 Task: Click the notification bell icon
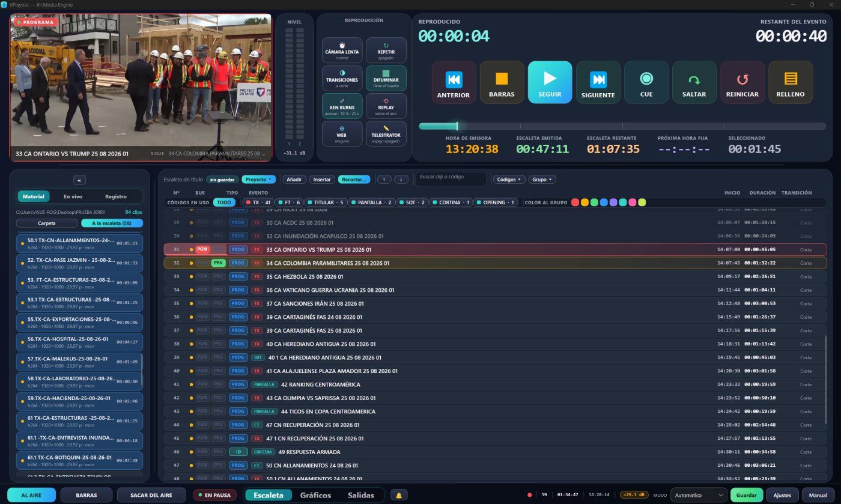click(398, 495)
